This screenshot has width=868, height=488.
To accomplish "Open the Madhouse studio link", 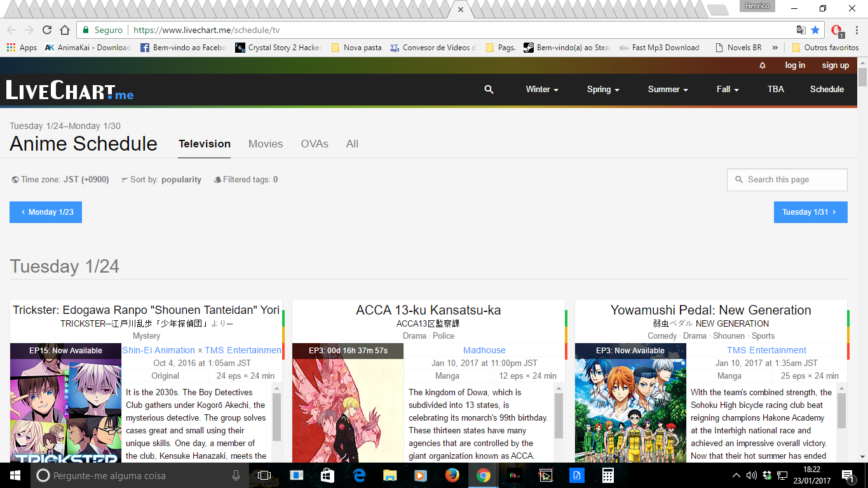I will pyautogui.click(x=484, y=350).
